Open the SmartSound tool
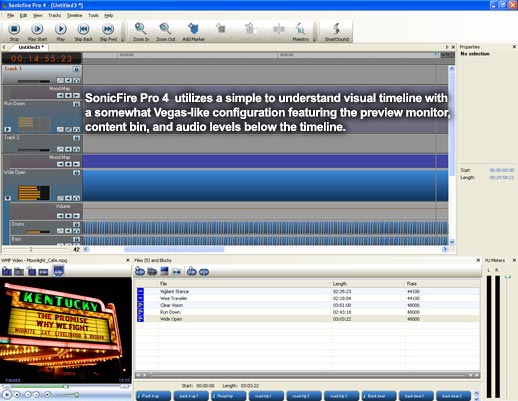Screen dimensions: 518x401 click(337, 32)
